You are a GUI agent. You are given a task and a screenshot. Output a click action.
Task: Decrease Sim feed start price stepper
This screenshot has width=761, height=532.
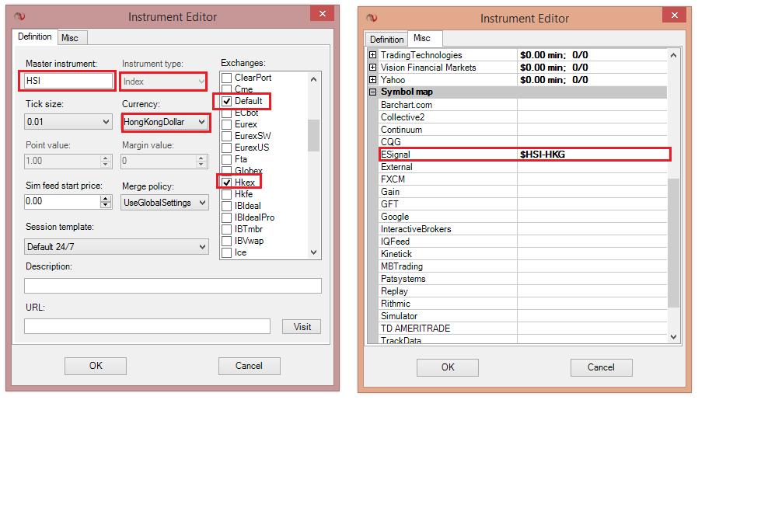coord(106,205)
